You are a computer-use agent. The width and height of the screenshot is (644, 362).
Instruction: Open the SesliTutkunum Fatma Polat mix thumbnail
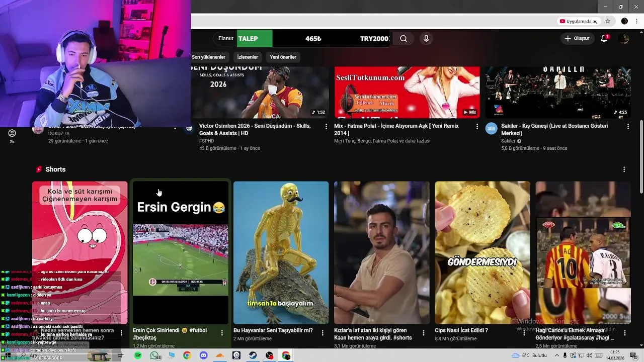[407, 92]
